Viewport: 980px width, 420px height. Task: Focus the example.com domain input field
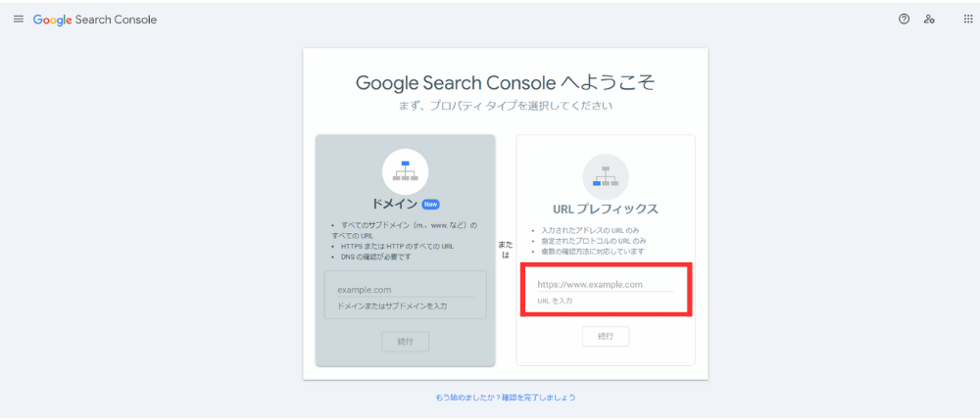point(405,290)
